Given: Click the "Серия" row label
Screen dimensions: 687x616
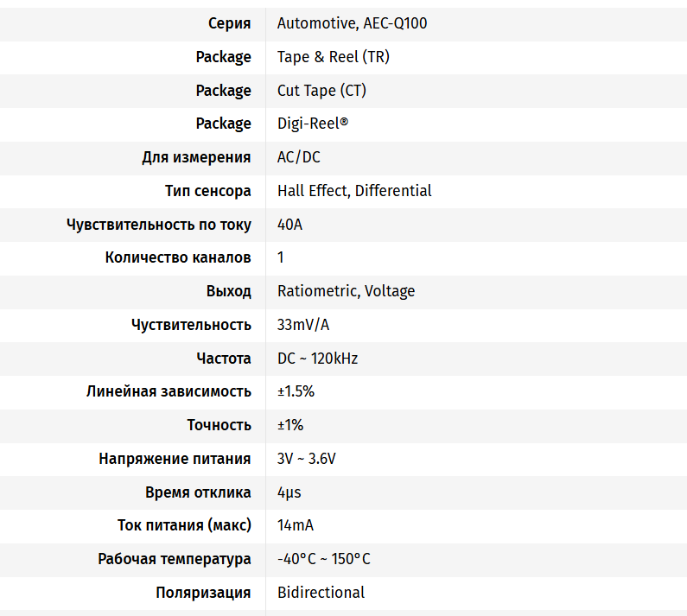Looking at the screenshot, I should pos(230,23).
